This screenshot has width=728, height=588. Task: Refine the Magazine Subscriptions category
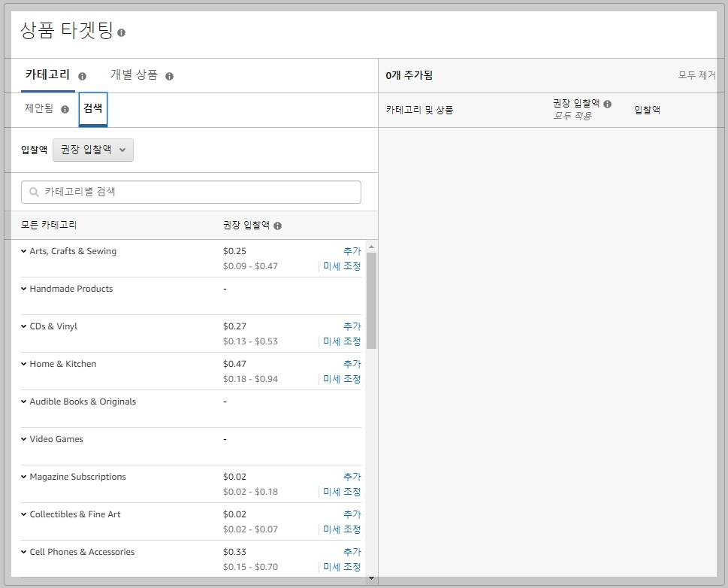[x=342, y=492]
